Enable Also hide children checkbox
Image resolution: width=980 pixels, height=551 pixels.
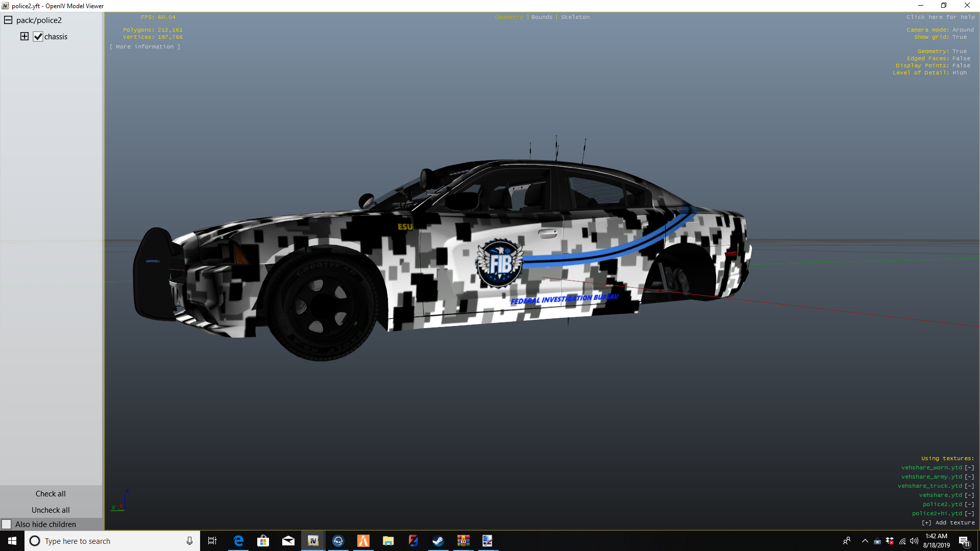(7, 524)
